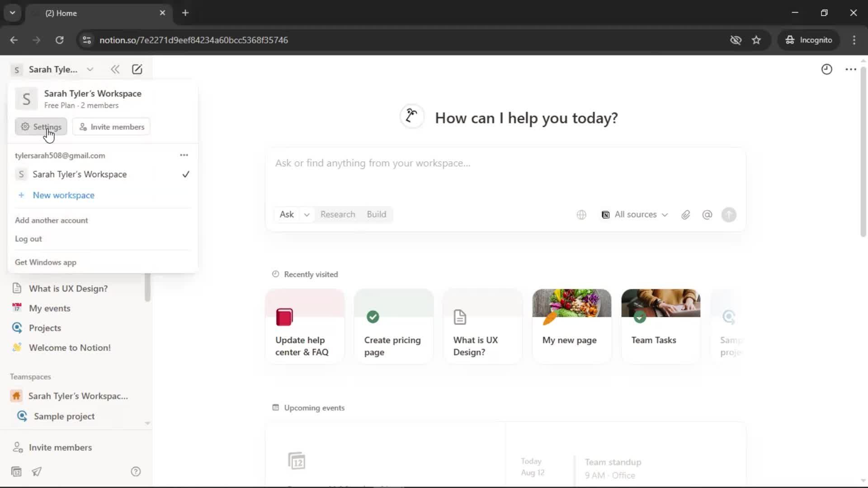Click the main page vertical scrollbar
This screenshot has width=868, height=488.
(863, 151)
